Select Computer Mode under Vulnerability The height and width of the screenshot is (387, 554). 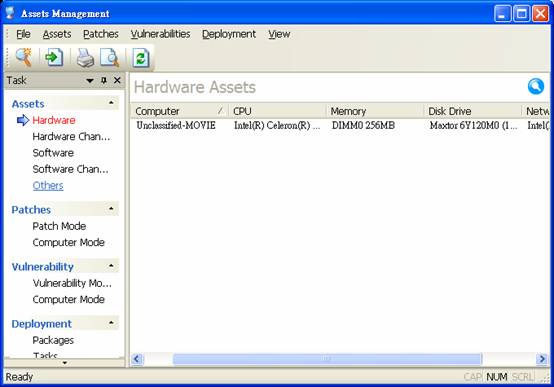pos(69,299)
